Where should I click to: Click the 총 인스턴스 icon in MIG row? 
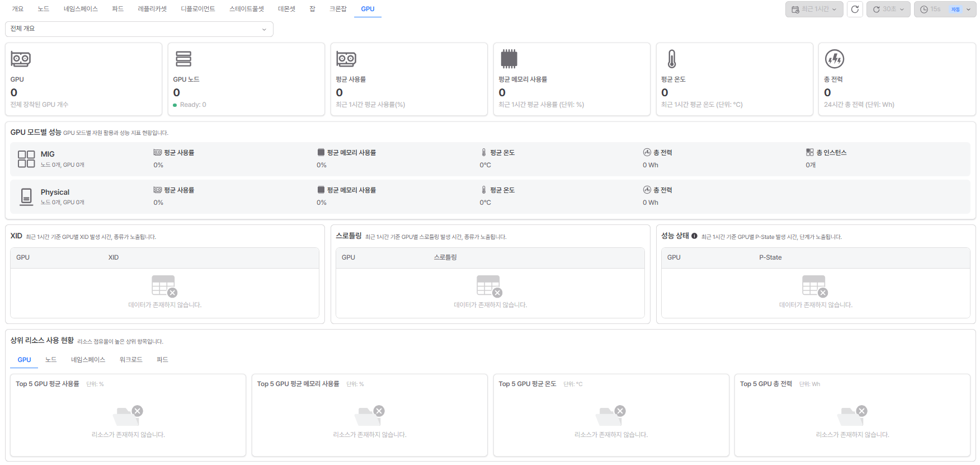pyautogui.click(x=809, y=152)
